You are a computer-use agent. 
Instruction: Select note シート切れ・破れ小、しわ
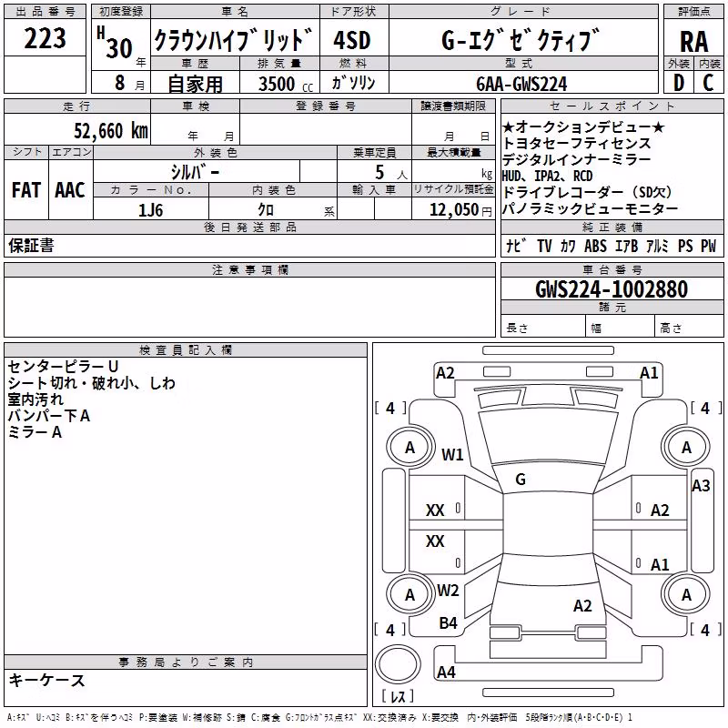(92, 383)
